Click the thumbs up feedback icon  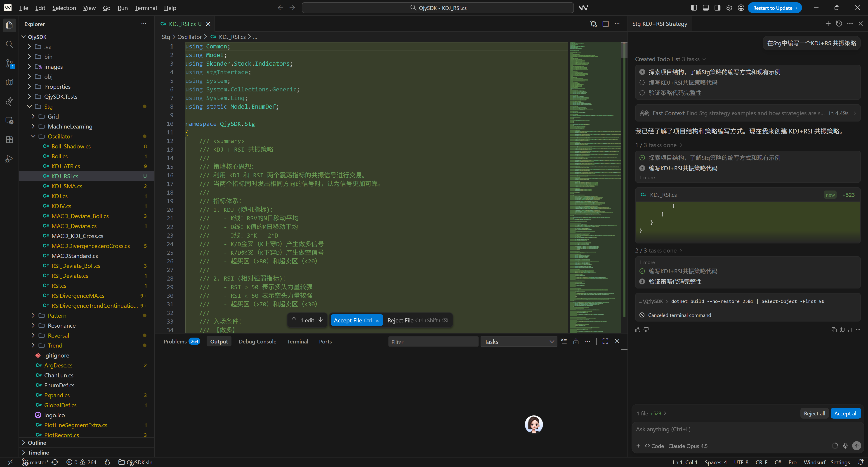[x=637, y=330]
